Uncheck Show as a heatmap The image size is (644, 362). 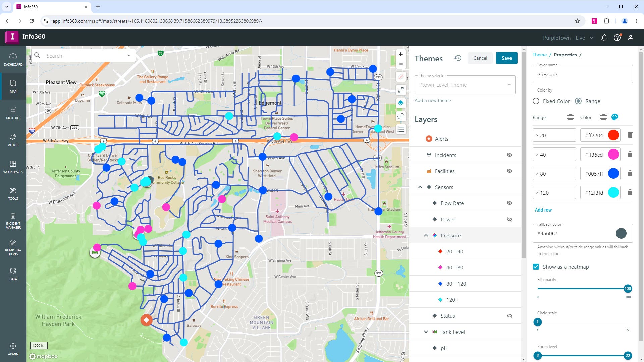(536, 267)
